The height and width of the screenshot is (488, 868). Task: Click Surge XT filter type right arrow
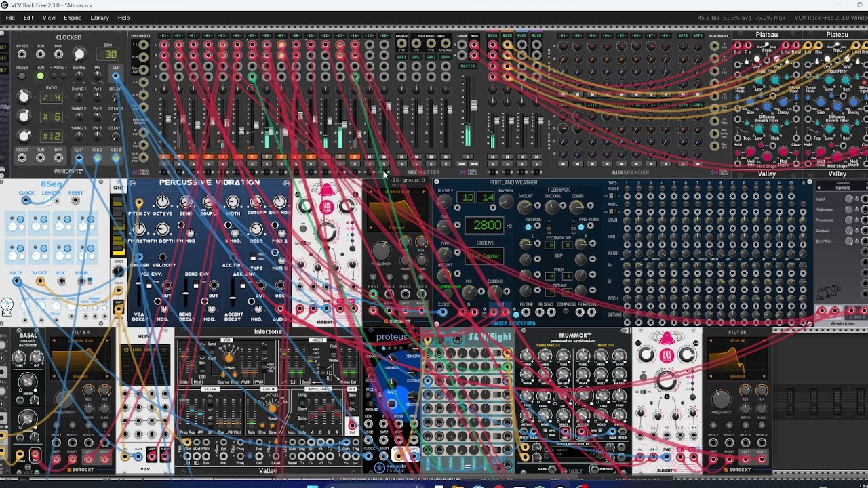point(424,192)
